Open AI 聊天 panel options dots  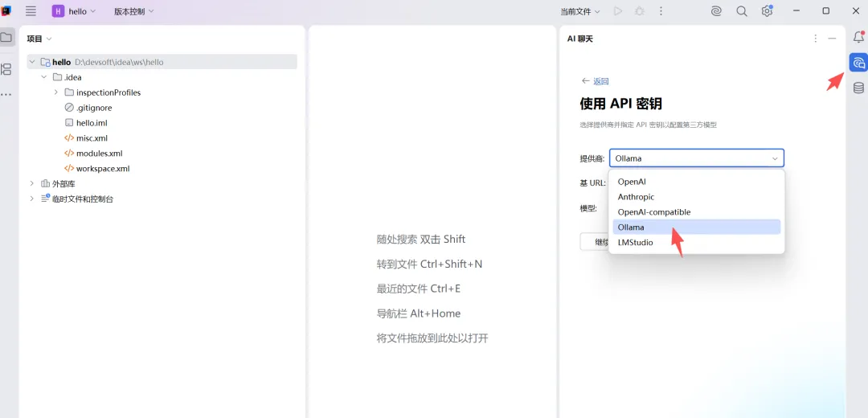pyautogui.click(x=816, y=39)
